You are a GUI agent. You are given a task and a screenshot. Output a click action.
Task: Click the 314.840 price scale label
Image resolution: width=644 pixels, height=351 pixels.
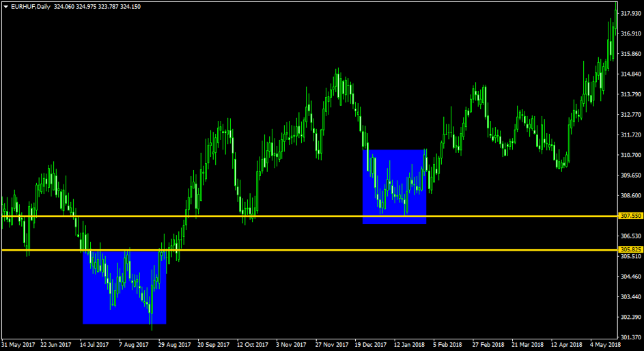pyautogui.click(x=630, y=74)
